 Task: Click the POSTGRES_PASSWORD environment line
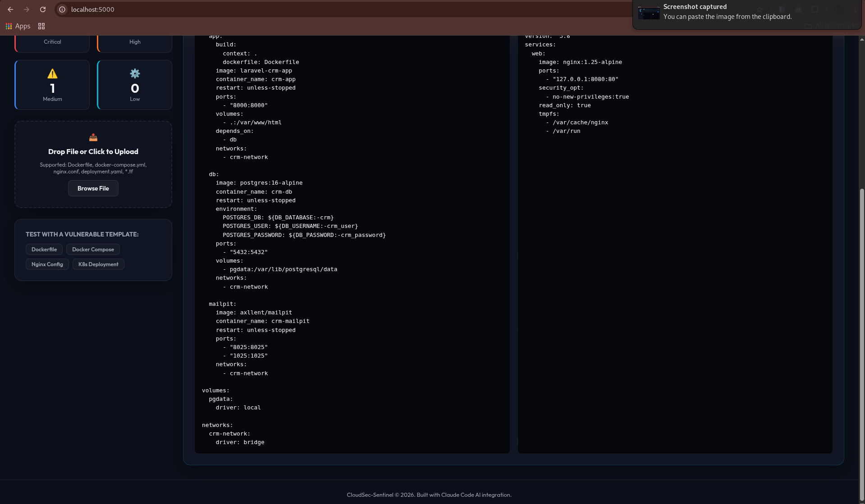304,235
